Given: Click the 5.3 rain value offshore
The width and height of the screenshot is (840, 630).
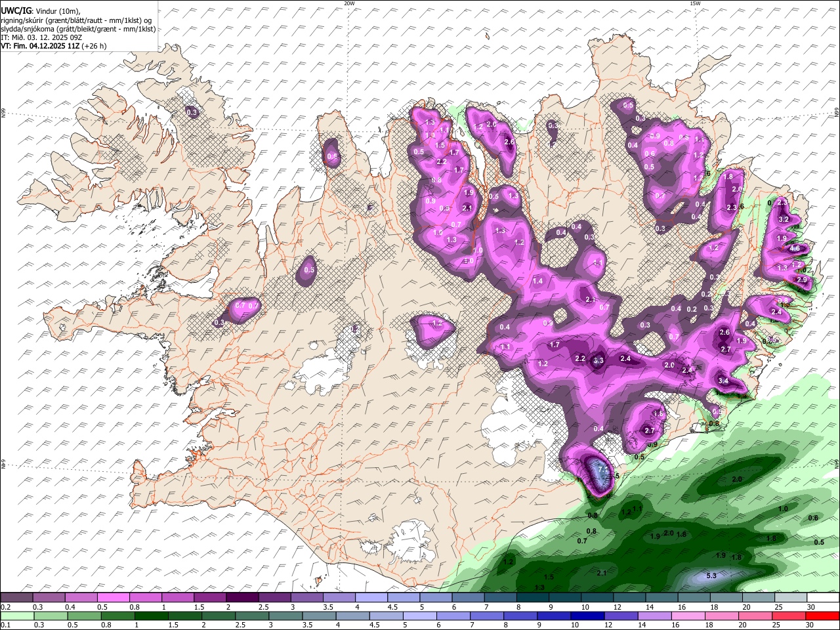Looking at the screenshot, I should (x=711, y=576).
